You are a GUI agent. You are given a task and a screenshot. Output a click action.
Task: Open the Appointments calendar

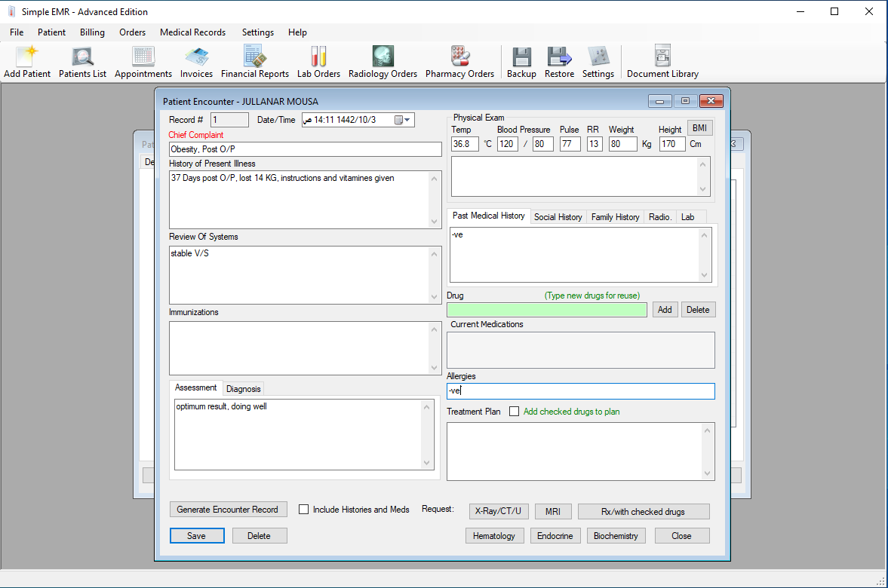pyautogui.click(x=143, y=60)
